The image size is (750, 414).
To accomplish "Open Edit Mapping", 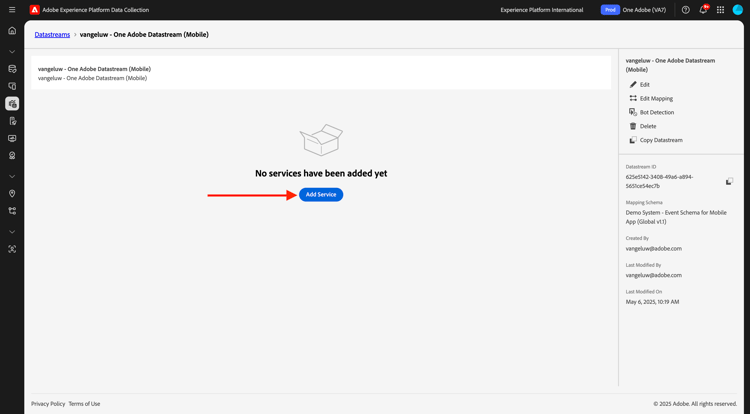I will tap(651, 98).
